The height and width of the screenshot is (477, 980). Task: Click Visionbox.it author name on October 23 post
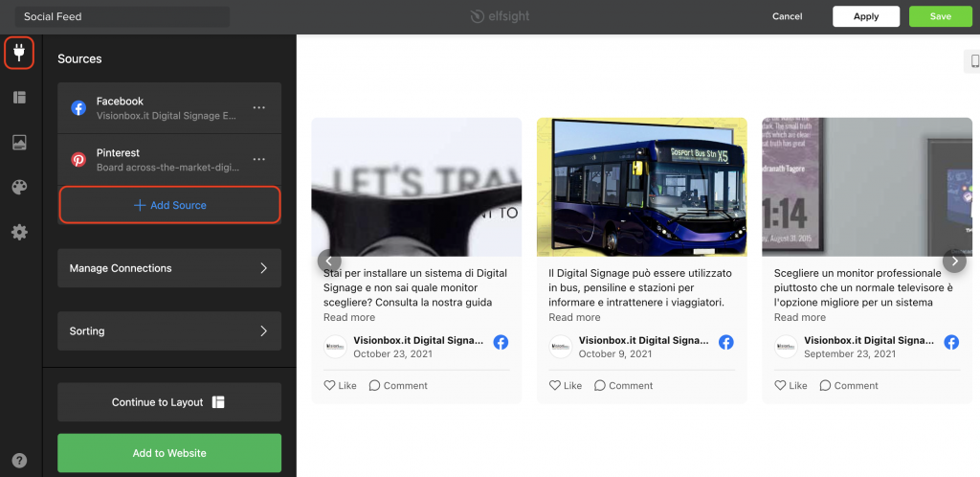[418, 341]
